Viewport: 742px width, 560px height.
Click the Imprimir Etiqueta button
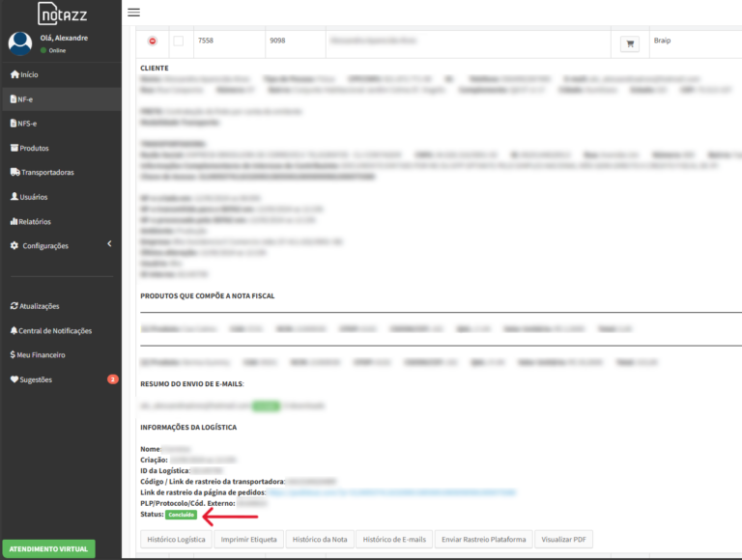[x=249, y=539]
